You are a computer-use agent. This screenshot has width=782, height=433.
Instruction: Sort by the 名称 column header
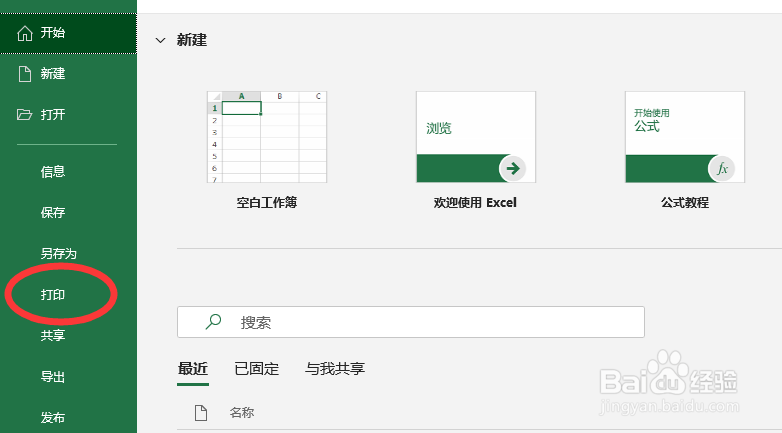click(x=242, y=413)
